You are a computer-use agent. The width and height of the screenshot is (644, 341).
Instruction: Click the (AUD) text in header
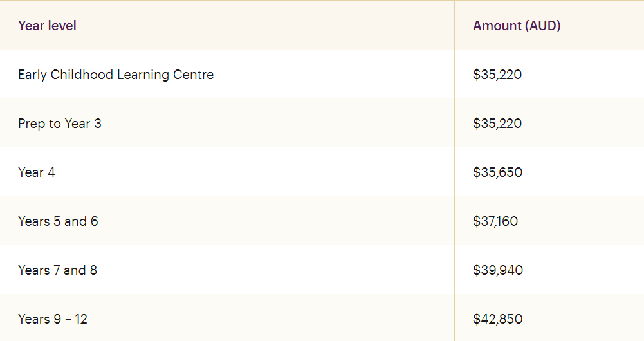(543, 26)
